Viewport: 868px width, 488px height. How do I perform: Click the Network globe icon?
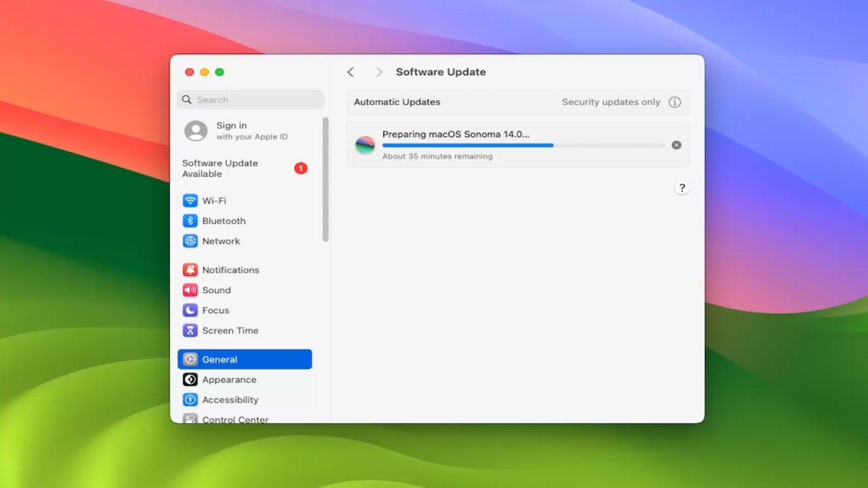(x=190, y=241)
